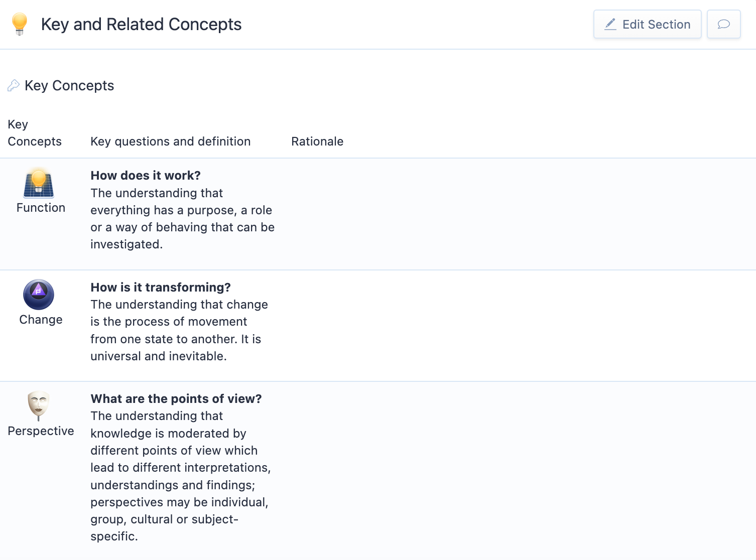
Task: Click the Change concept label
Action: (x=41, y=320)
